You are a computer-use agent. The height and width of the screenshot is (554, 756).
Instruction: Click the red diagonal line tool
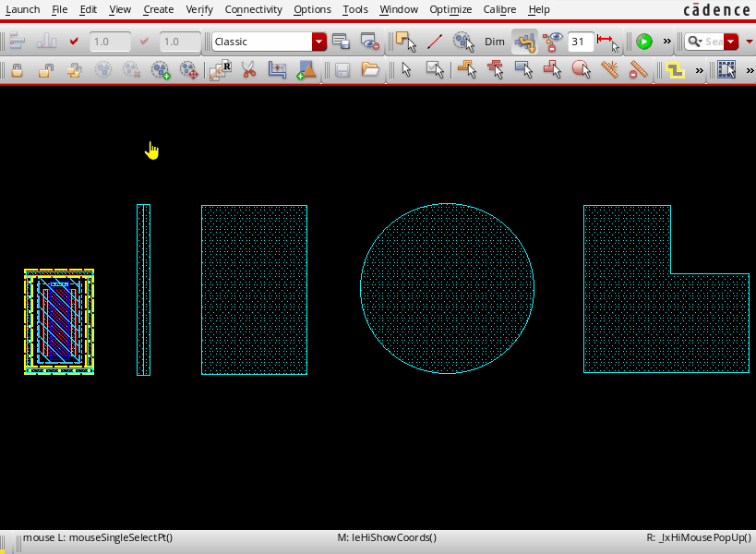(x=434, y=42)
